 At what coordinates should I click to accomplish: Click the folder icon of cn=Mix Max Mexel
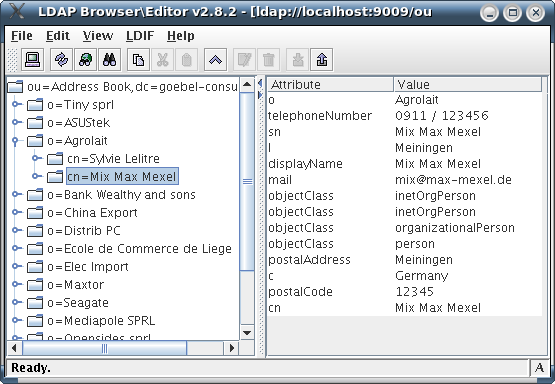55,177
